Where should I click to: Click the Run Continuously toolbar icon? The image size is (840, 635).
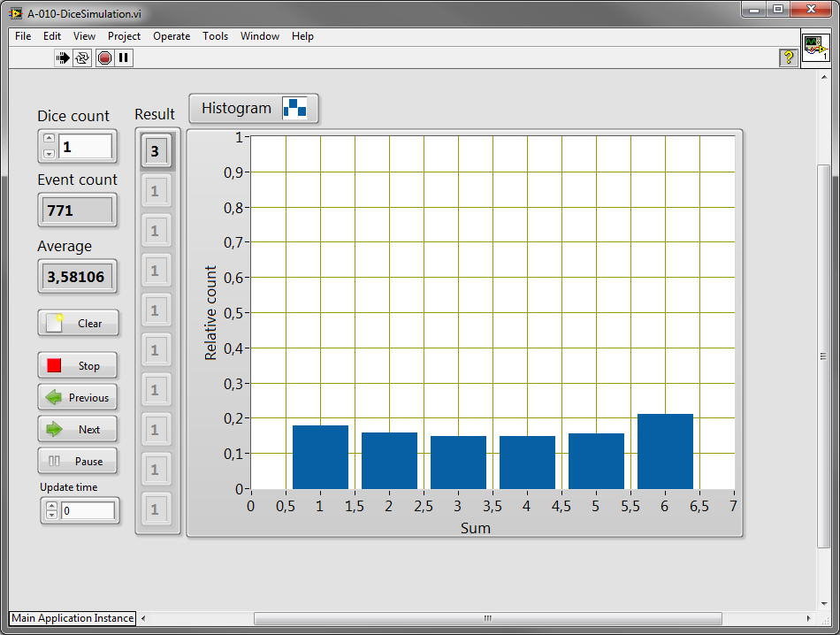tap(82, 57)
